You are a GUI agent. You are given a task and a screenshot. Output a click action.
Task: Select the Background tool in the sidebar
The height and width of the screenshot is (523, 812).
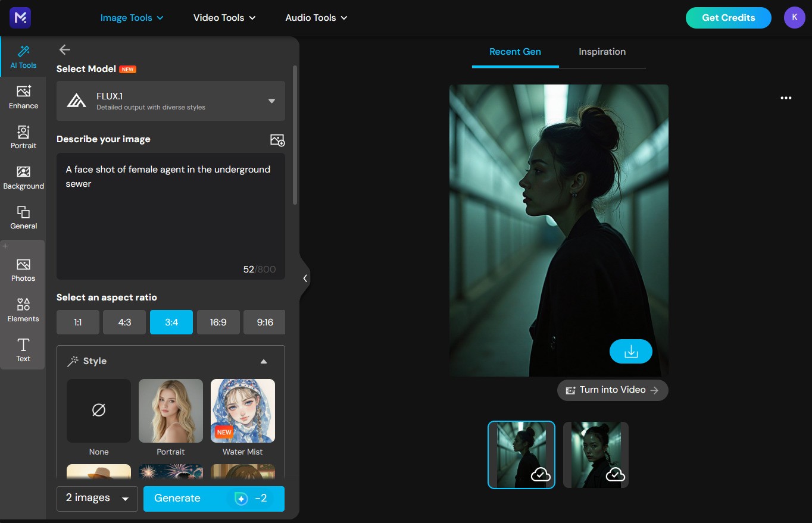[23, 177]
